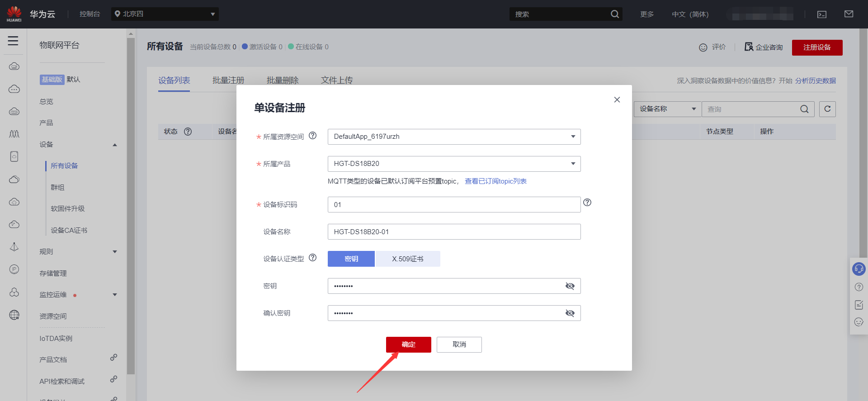868x401 pixels.
Task: Open the mail messages icon
Action: pyautogui.click(x=849, y=14)
